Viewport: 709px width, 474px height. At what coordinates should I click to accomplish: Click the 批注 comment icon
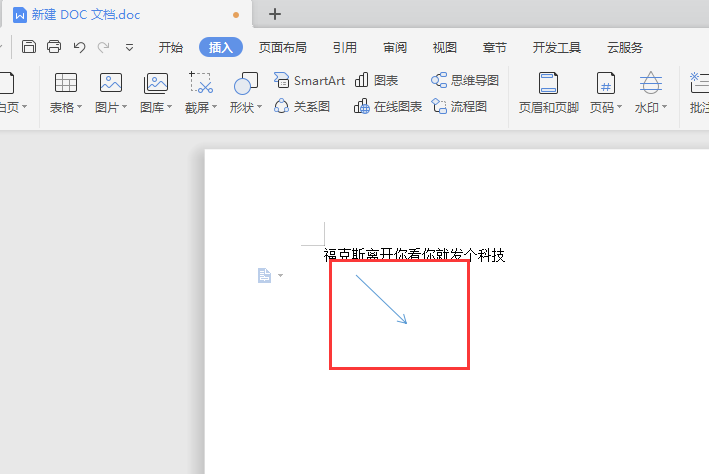(699, 82)
